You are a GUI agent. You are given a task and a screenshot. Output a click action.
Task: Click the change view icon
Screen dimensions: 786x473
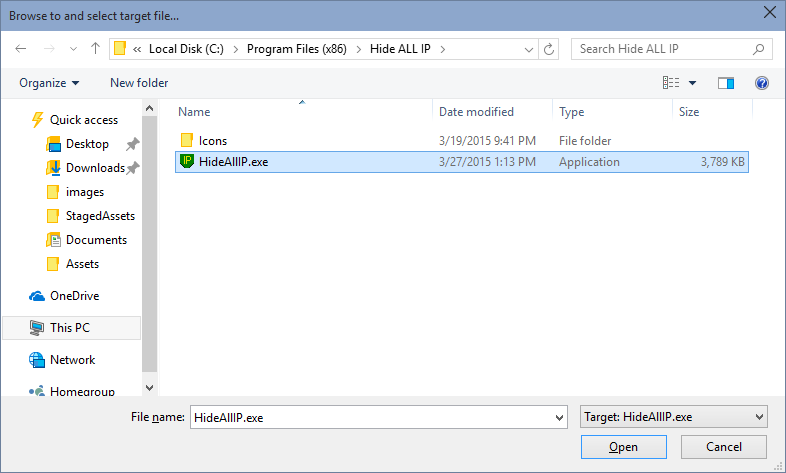[x=671, y=83]
